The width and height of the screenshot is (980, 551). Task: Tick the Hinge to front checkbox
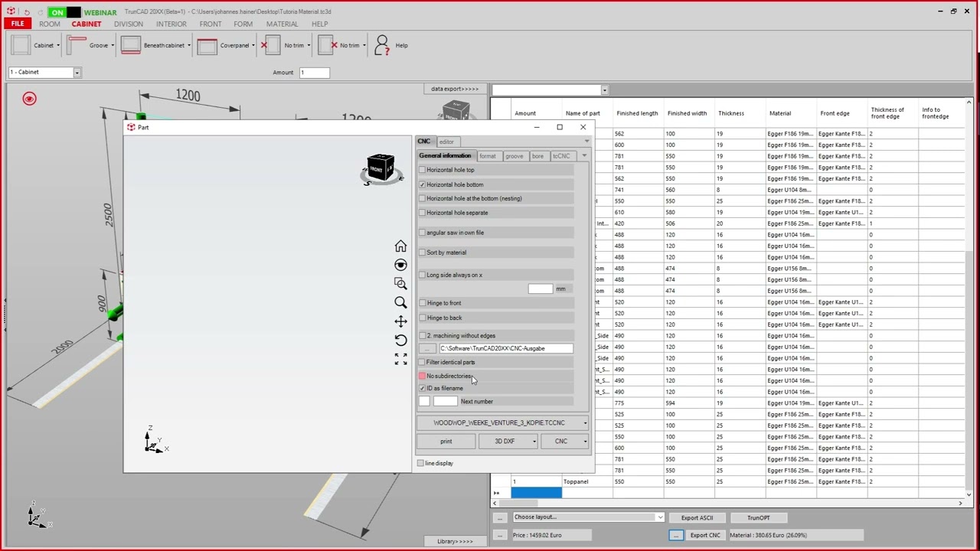422,303
